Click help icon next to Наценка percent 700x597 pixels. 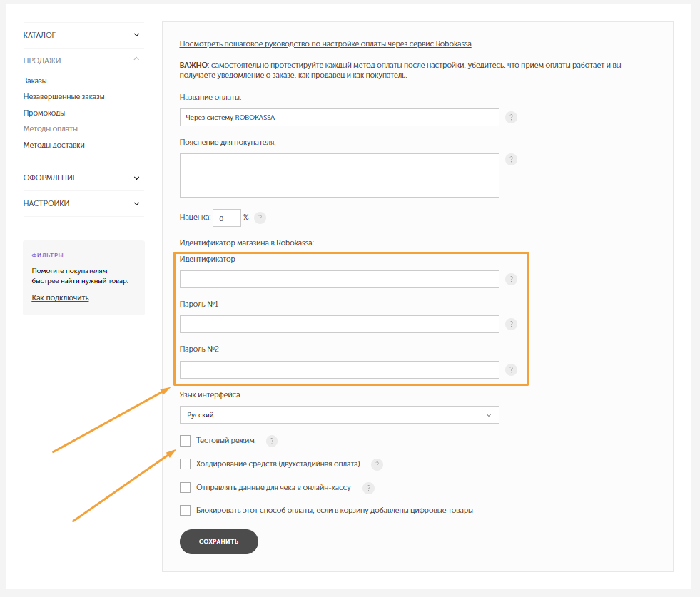tap(260, 218)
